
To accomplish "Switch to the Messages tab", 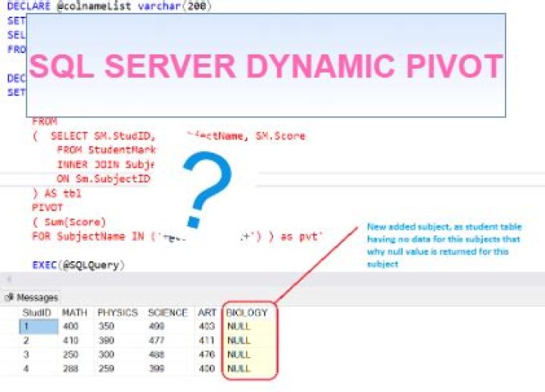I will [31, 297].
